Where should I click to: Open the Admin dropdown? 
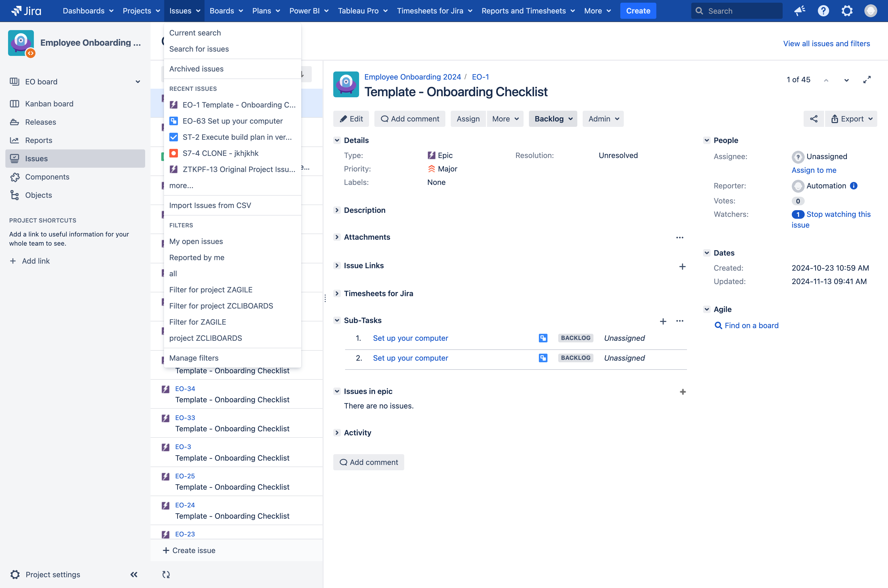[x=603, y=119]
